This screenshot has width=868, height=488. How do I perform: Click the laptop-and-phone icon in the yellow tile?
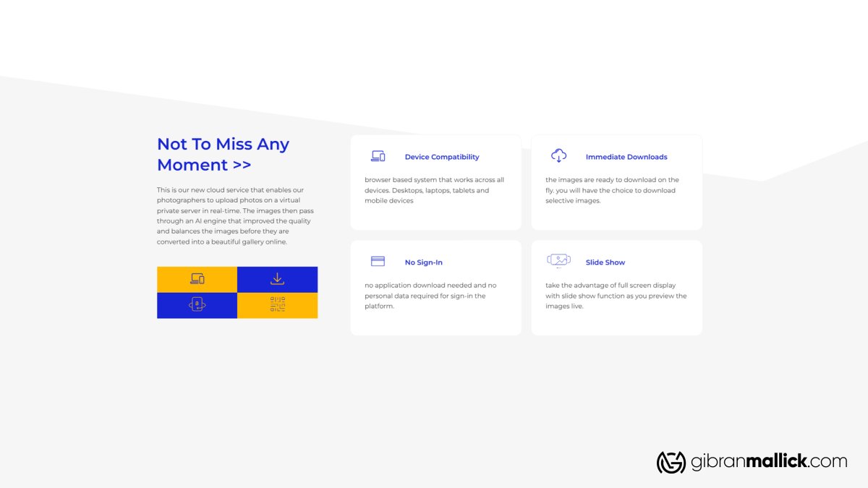pos(197,279)
